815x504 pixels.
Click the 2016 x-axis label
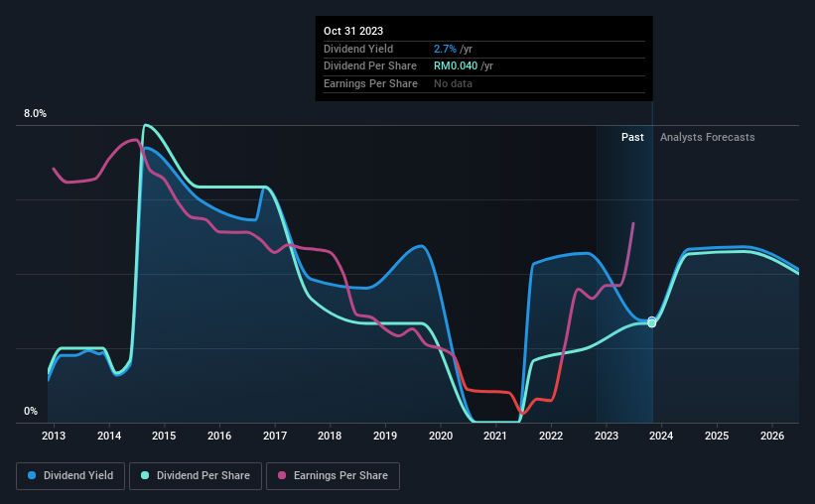(219, 436)
